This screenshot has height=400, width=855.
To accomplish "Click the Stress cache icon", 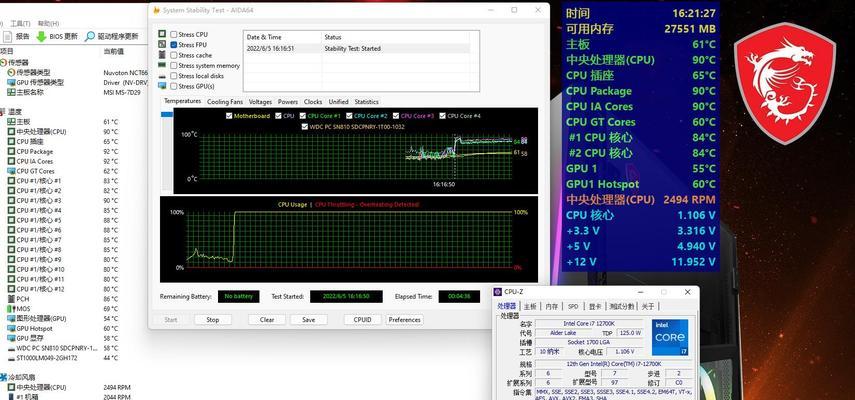I will (x=162, y=54).
